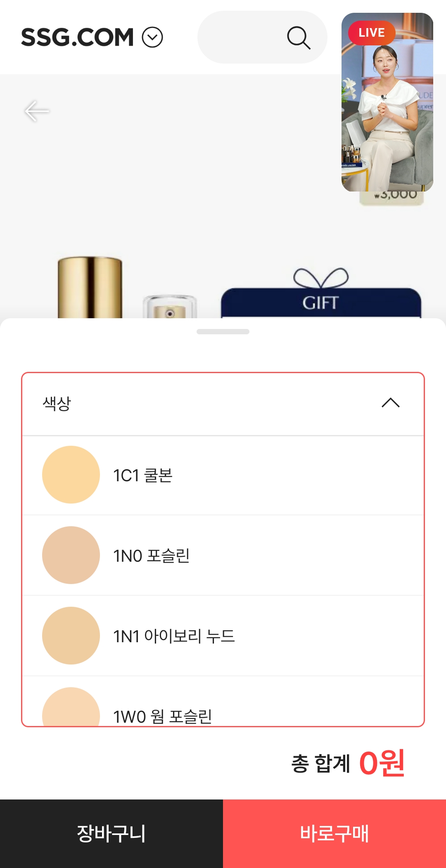Click the magnifying glass search icon
The image size is (446, 868).
pos(299,38)
